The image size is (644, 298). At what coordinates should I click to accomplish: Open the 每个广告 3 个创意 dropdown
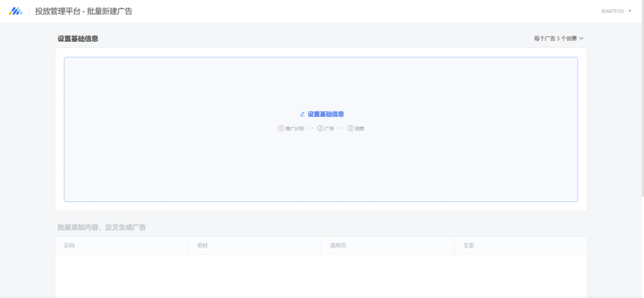click(x=555, y=38)
